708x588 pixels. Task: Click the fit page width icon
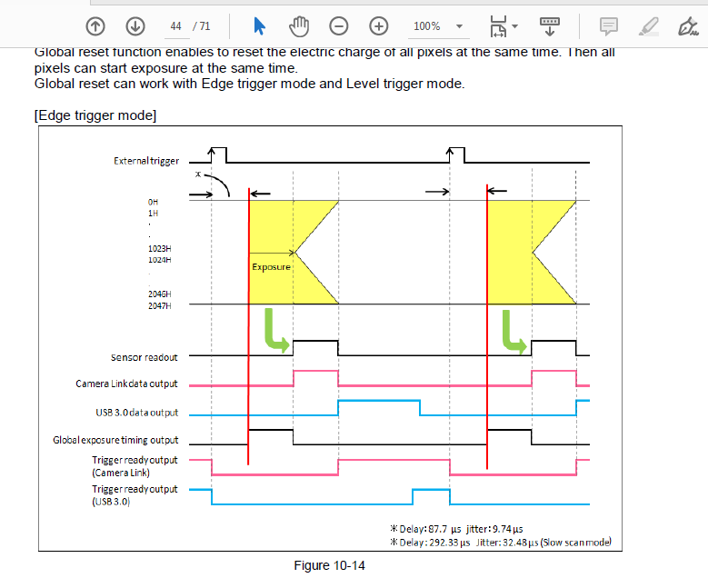[497, 26]
